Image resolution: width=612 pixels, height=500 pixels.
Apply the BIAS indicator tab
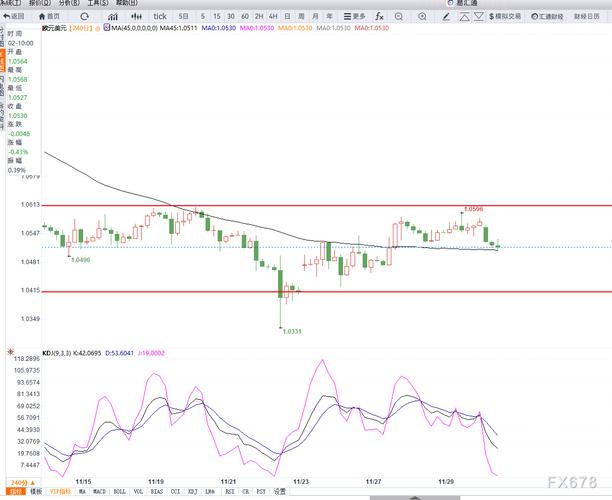point(157,491)
